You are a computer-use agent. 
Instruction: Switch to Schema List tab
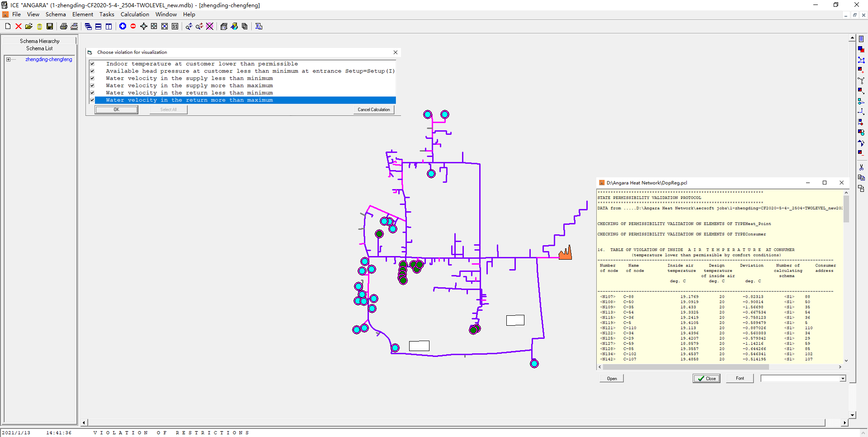[39, 48]
